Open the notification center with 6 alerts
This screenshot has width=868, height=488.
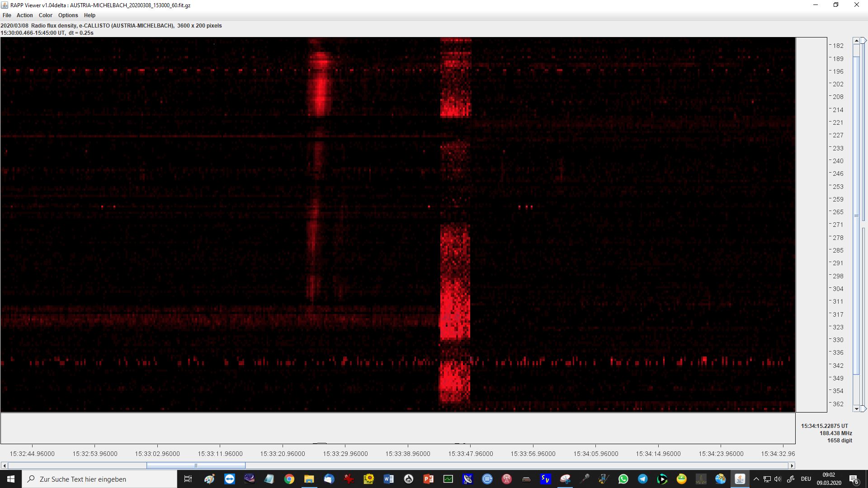coord(854,479)
